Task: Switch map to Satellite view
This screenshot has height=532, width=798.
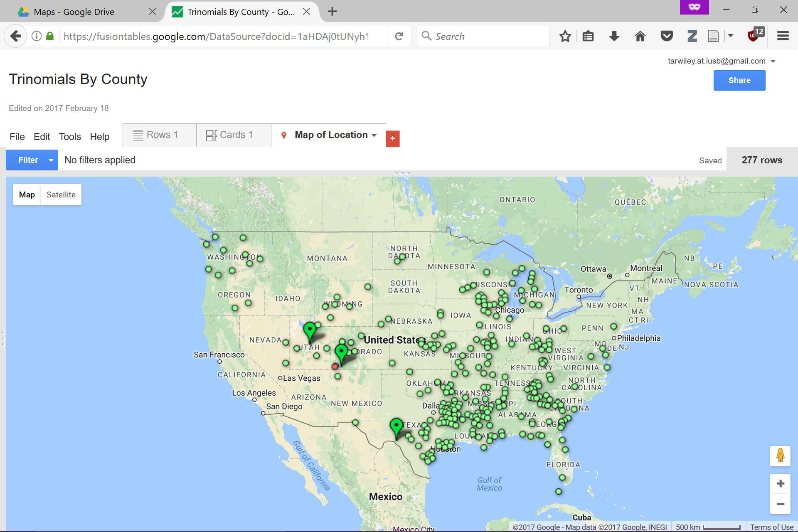Action: (61, 195)
